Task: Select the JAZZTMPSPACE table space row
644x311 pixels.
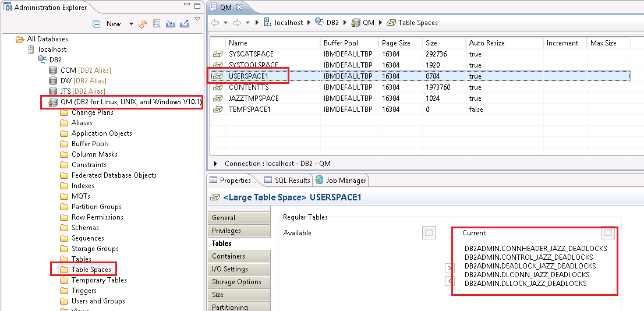Action: click(420, 98)
